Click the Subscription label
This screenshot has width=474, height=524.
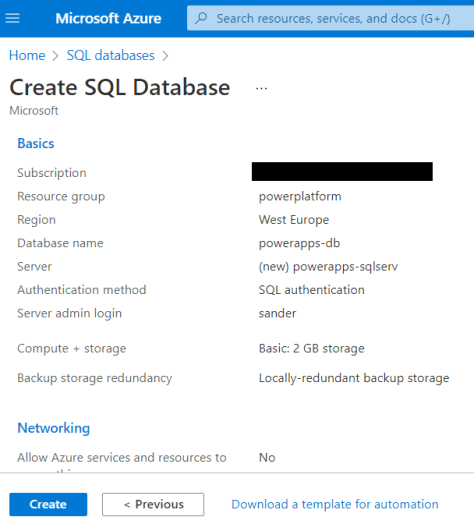tap(52, 173)
